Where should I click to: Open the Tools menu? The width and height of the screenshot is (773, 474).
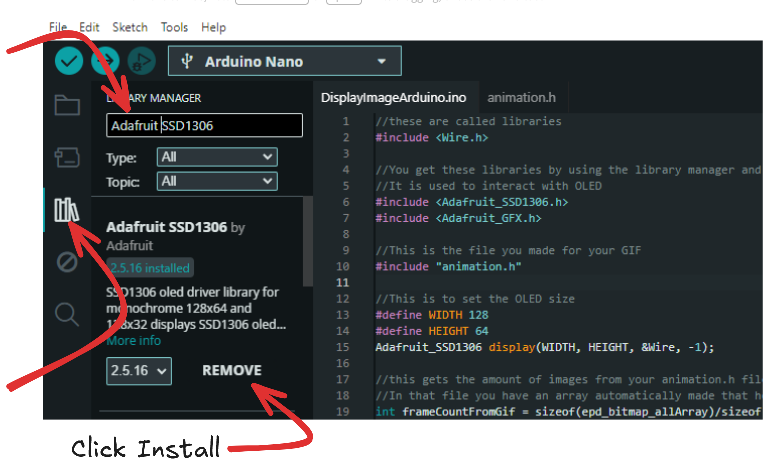pyautogui.click(x=174, y=27)
